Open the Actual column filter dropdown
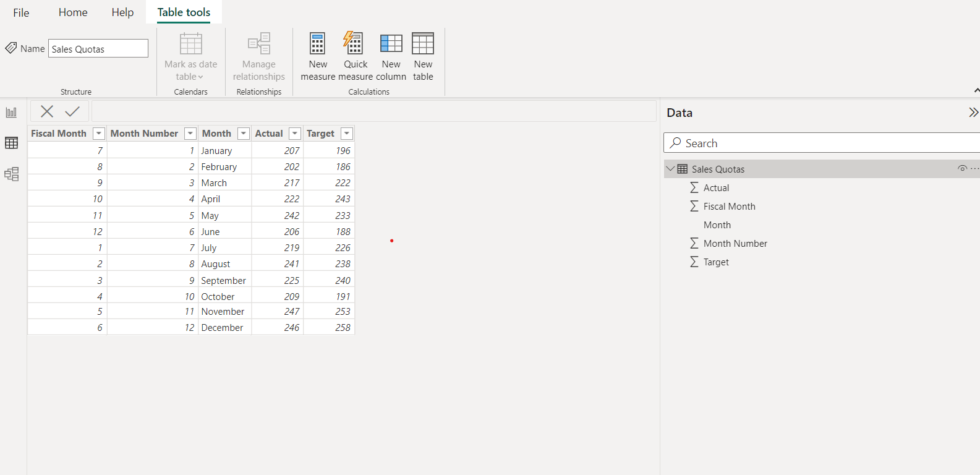 295,134
